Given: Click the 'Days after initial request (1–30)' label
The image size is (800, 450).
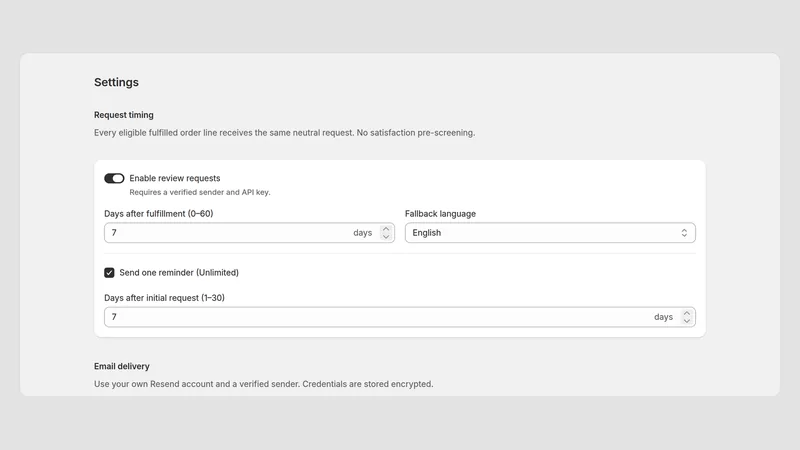Looking at the screenshot, I should pos(164,298).
